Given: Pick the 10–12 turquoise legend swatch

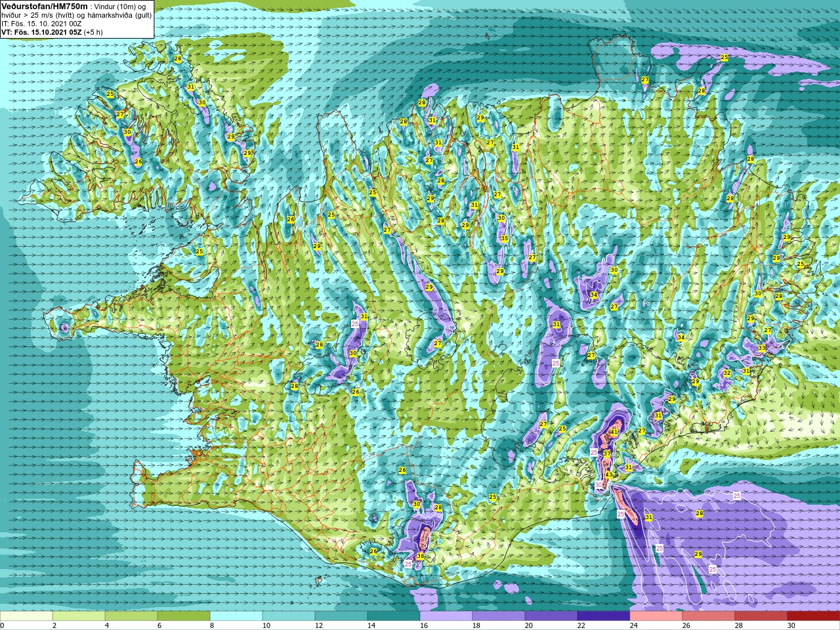Looking at the screenshot, I should point(289,616).
